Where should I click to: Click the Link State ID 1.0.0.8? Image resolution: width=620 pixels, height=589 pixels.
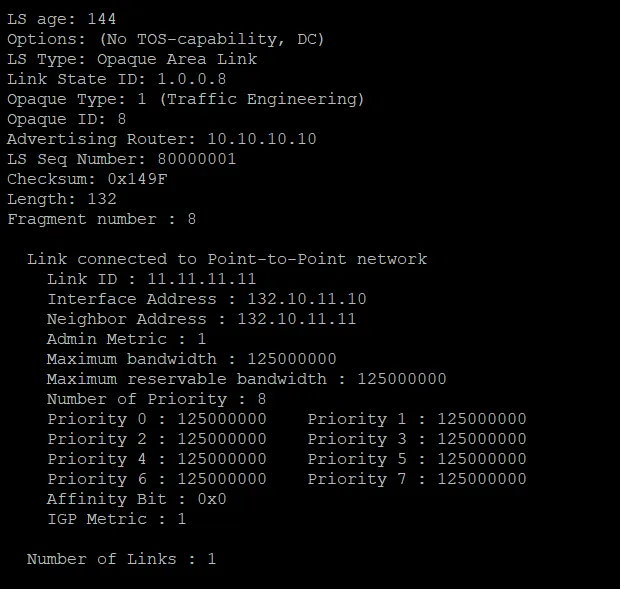click(192, 79)
